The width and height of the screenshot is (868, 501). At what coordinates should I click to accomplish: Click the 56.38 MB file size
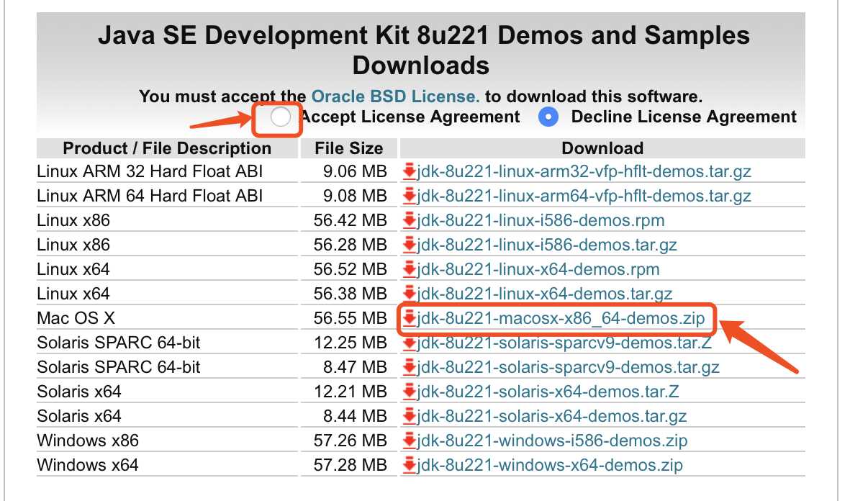pos(351,294)
